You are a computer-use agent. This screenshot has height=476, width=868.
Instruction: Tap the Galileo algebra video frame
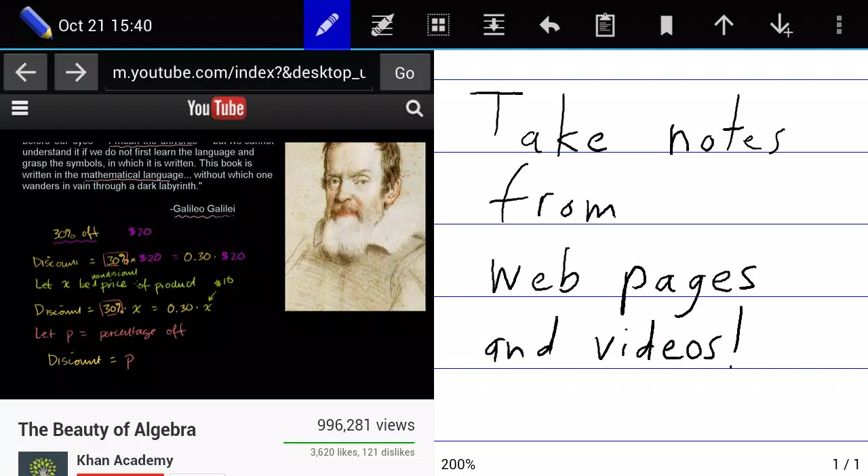[217, 264]
